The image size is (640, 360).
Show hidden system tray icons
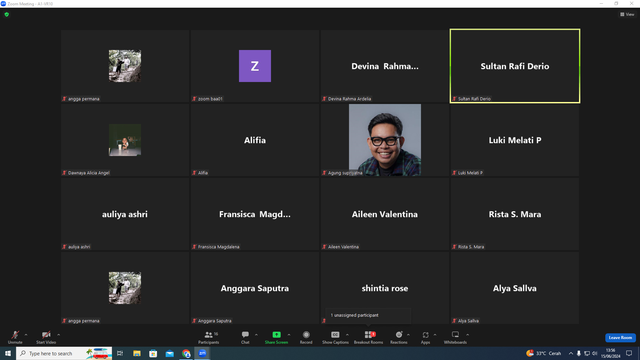click(571, 353)
